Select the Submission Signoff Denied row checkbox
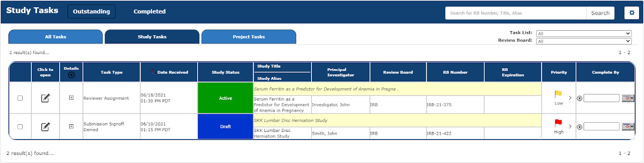644x163 pixels. click(20, 127)
